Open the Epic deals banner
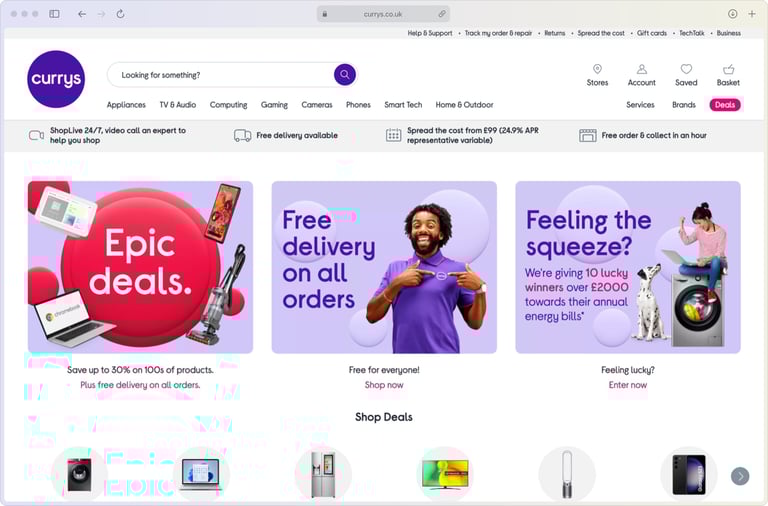Image resolution: width=768 pixels, height=506 pixels. pos(141,267)
